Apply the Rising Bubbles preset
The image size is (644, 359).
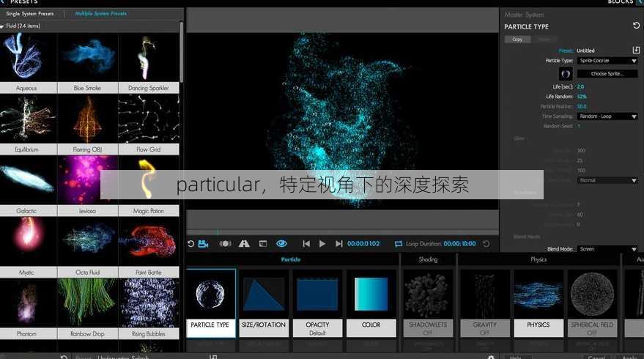click(x=149, y=309)
